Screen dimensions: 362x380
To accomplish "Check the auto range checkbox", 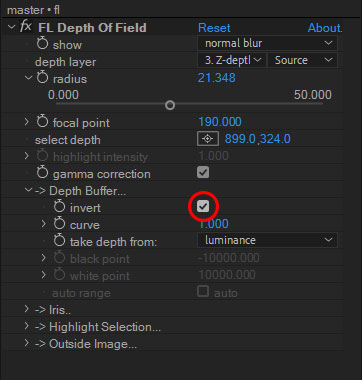I will [x=203, y=291].
